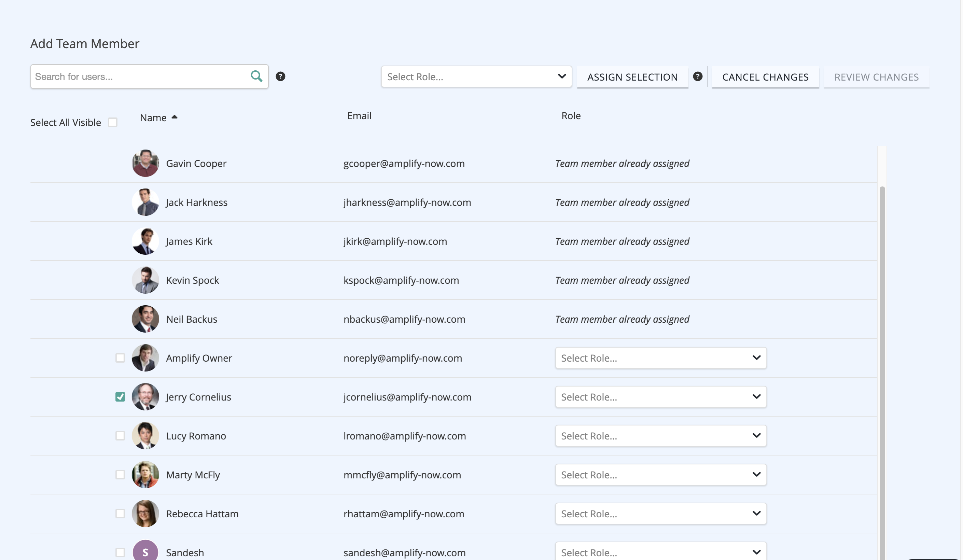Screen dimensions: 963x560
Task: Expand Sandesh's Select Role dropdown
Action: (x=661, y=551)
